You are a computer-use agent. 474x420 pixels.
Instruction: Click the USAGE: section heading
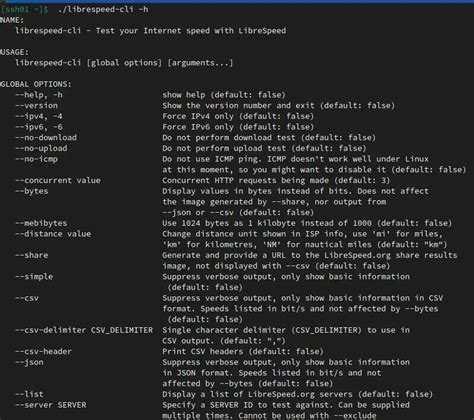[x=14, y=52]
